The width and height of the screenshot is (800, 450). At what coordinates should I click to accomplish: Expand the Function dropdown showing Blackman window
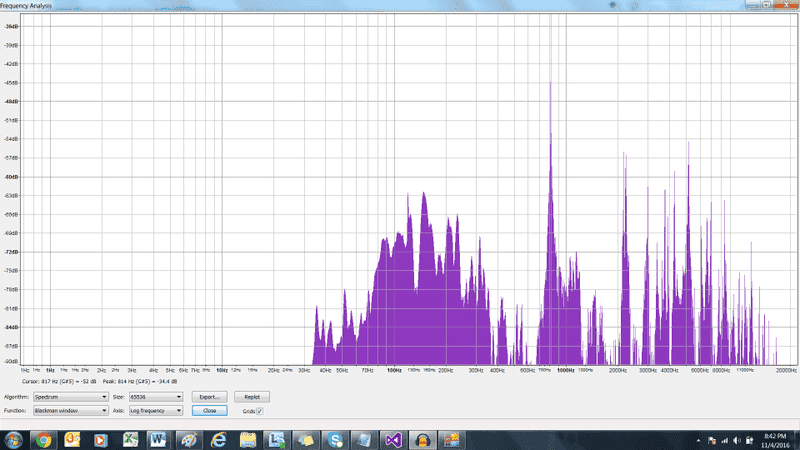tap(70, 410)
